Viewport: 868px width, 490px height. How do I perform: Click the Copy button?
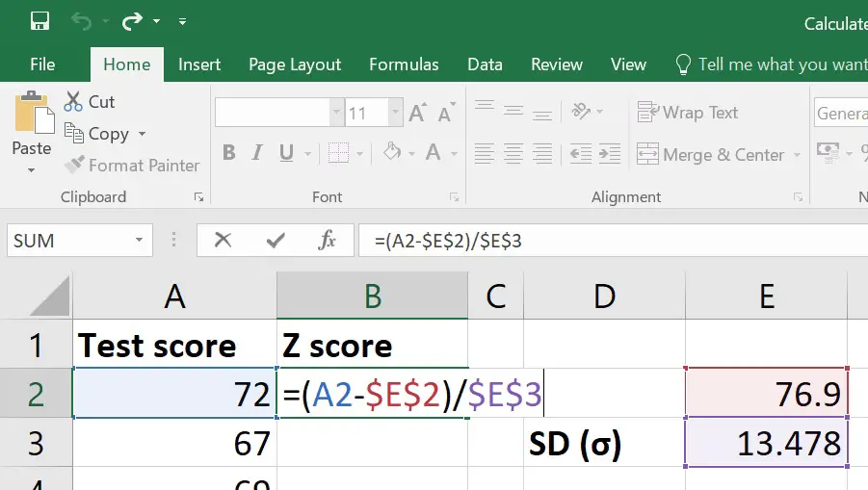105,133
